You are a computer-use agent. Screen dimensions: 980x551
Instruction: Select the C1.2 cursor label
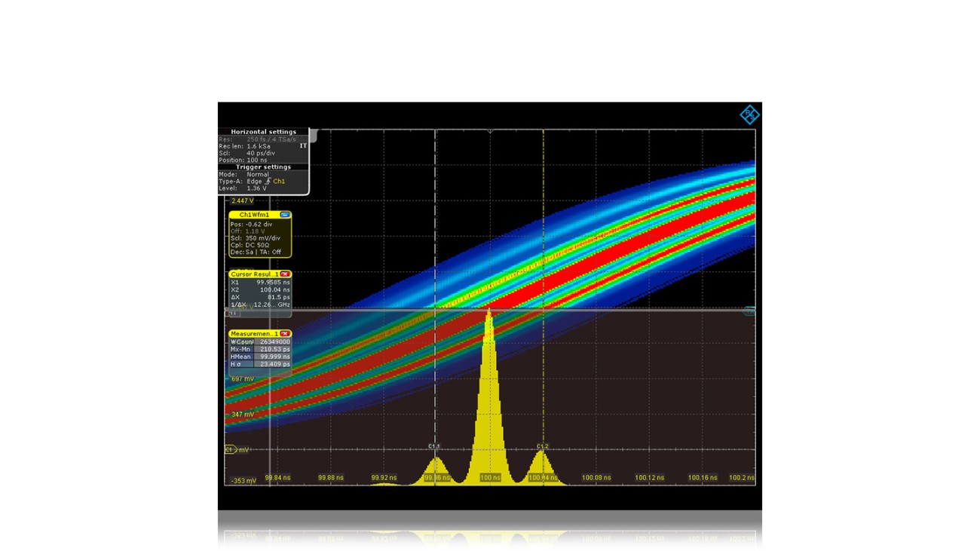[x=543, y=447]
